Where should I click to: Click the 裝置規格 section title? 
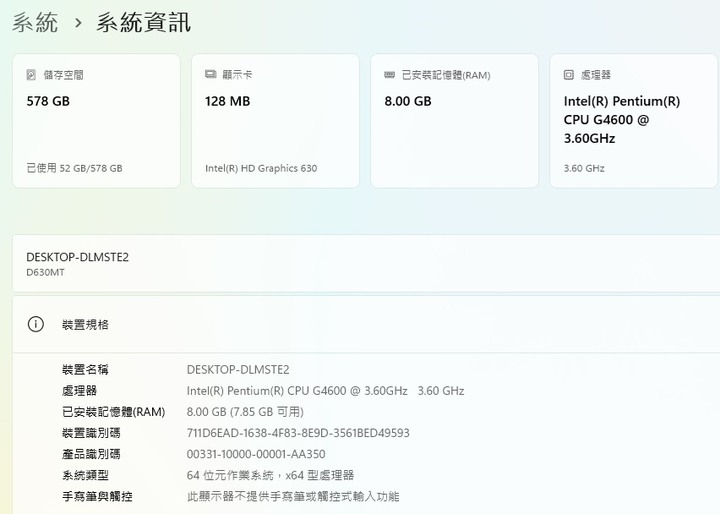coord(85,324)
